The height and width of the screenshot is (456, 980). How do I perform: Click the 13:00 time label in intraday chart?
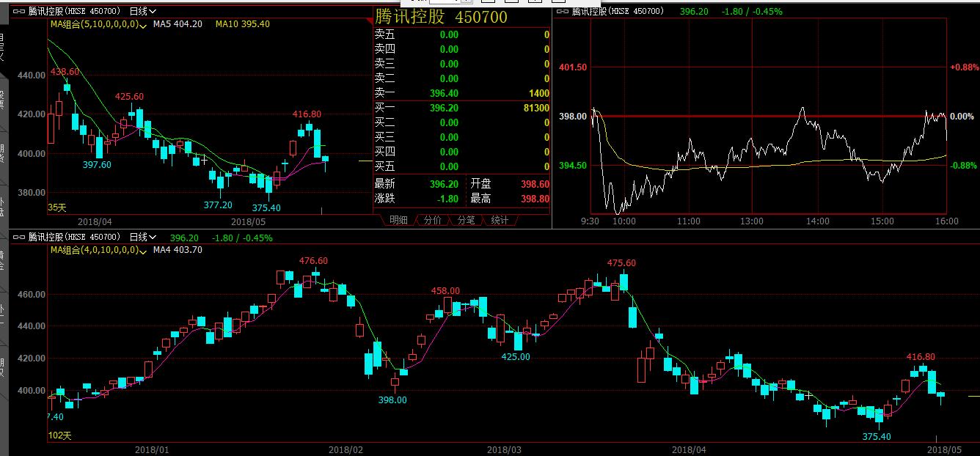point(752,221)
